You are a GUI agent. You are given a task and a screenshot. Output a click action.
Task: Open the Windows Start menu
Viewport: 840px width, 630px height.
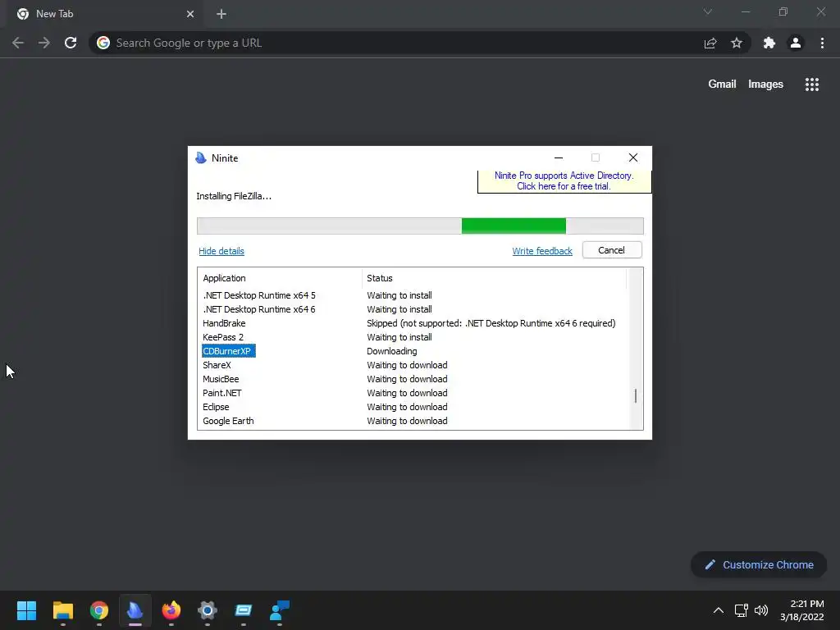point(26,610)
